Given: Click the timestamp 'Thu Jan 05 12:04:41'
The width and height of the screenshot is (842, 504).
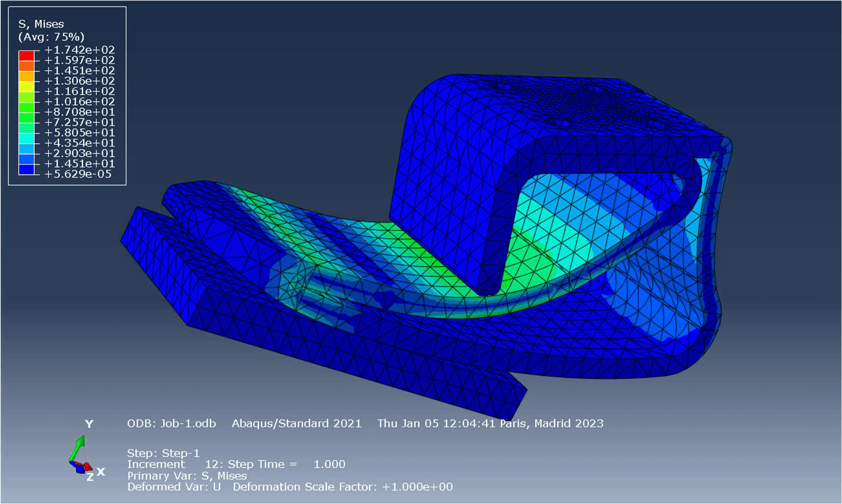Looking at the screenshot, I should [436, 423].
